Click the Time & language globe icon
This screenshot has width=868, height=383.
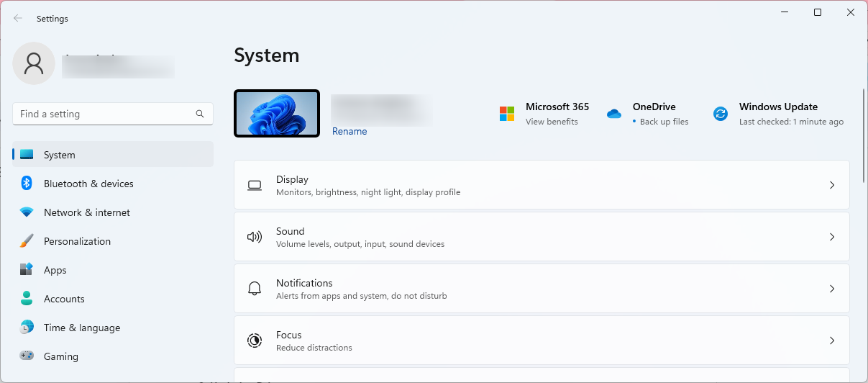tap(27, 328)
